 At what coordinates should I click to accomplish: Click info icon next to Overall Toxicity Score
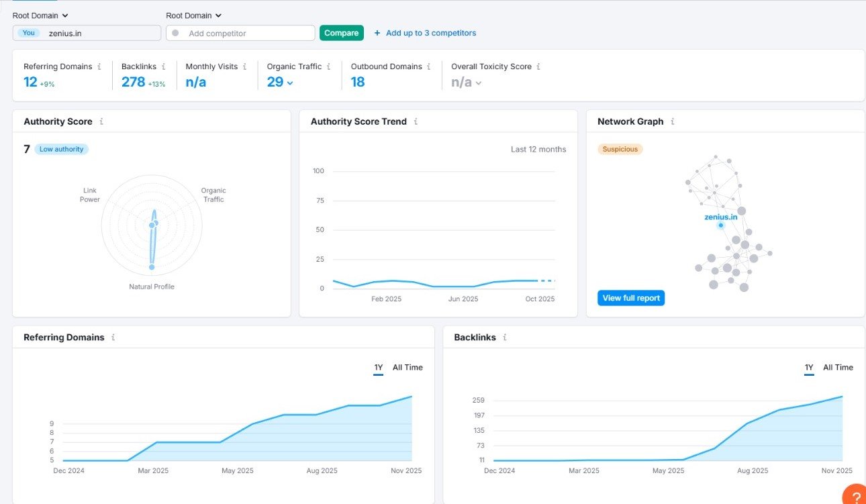coord(538,66)
